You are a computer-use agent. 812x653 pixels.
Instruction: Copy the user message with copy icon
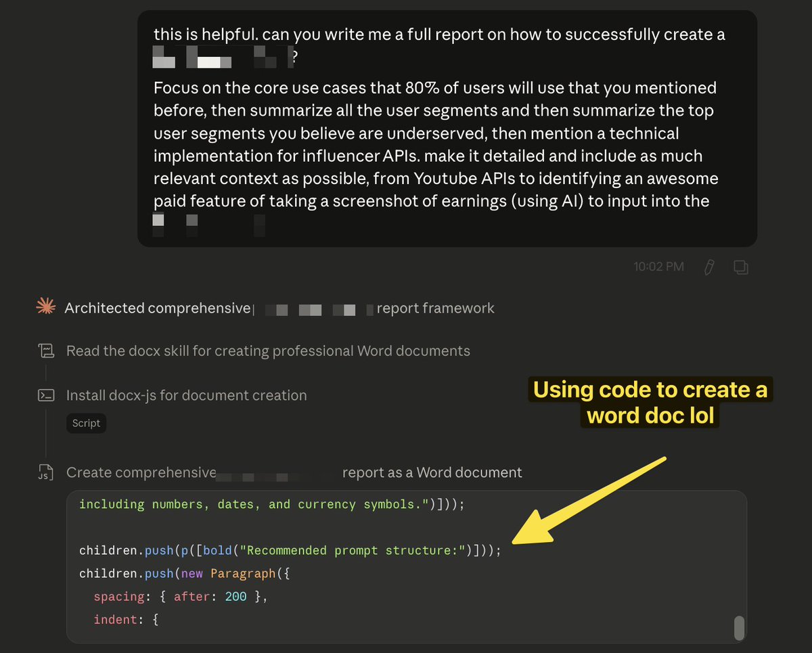pyautogui.click(x=741, y=267)
